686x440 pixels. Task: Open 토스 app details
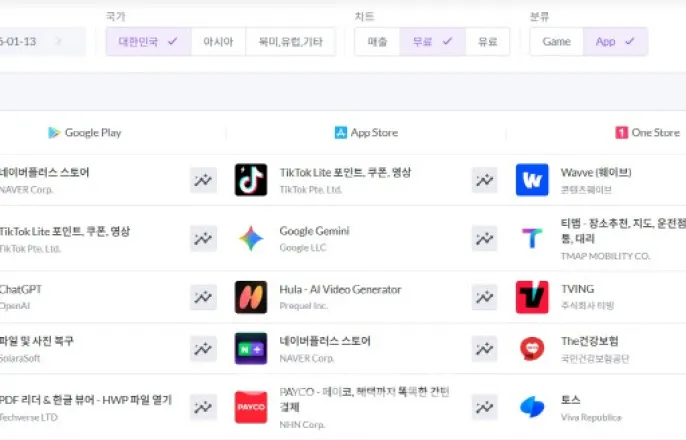tap(570, 400)
